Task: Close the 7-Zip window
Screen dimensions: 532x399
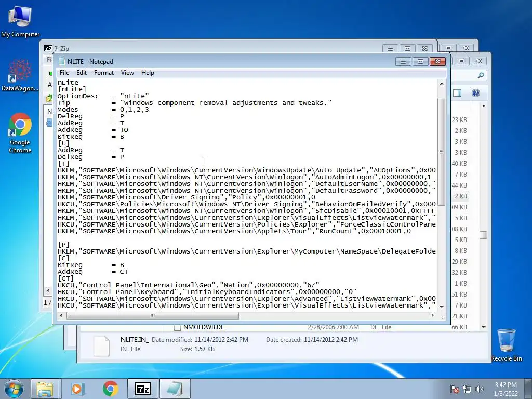Action: (x=424, y=48)
